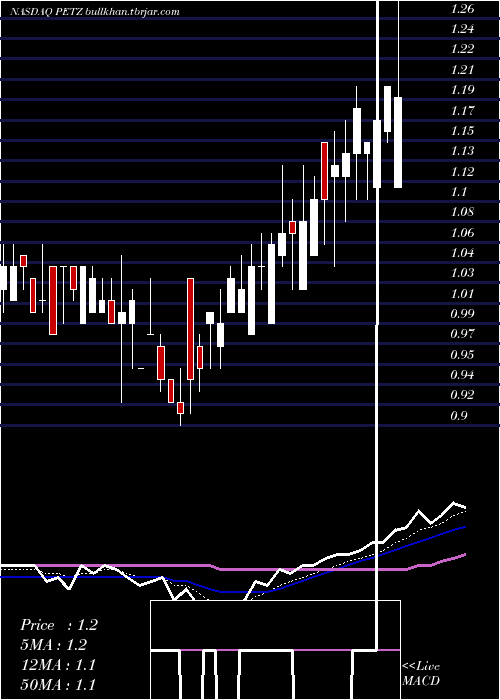This screenshot has height=700, width=500.
Task: Click the Price : 1.2 readout
Action: click(x=59, y=625)
